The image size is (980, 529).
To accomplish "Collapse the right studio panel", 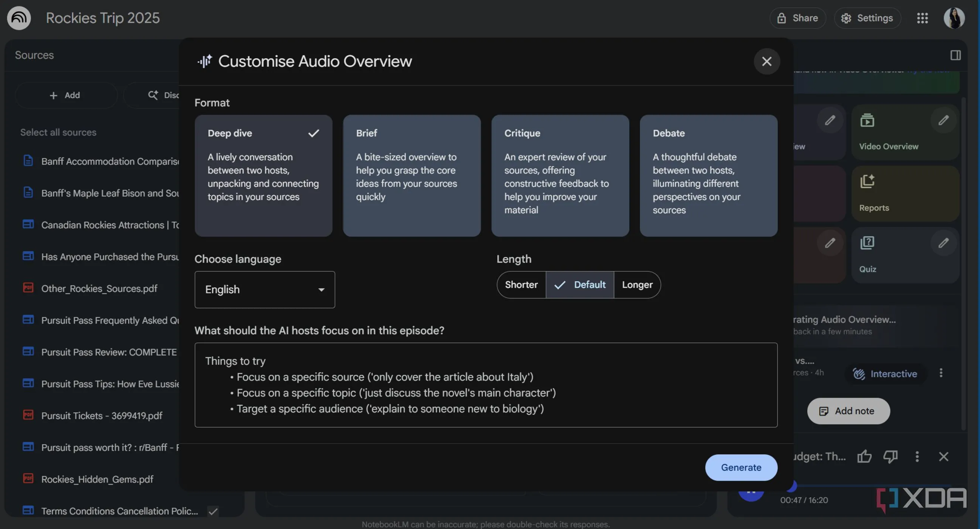I will 955,56.
